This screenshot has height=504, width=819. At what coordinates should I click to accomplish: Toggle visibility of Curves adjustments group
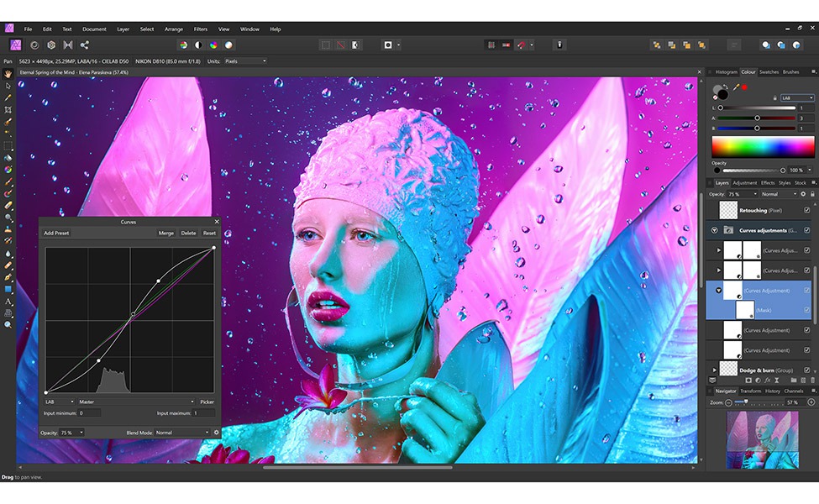pos(807,230)
